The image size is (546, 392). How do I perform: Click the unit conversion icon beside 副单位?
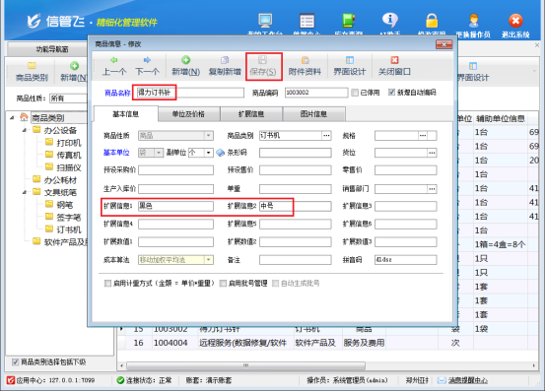click(220, 153)
